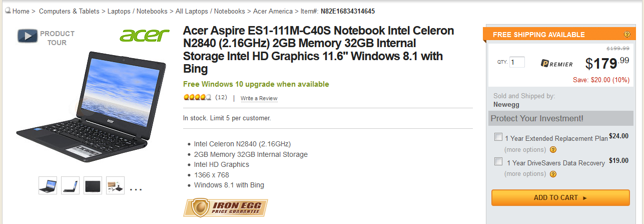Open the Write a Review link
The image size is (644, 224).
pos(259,98)
